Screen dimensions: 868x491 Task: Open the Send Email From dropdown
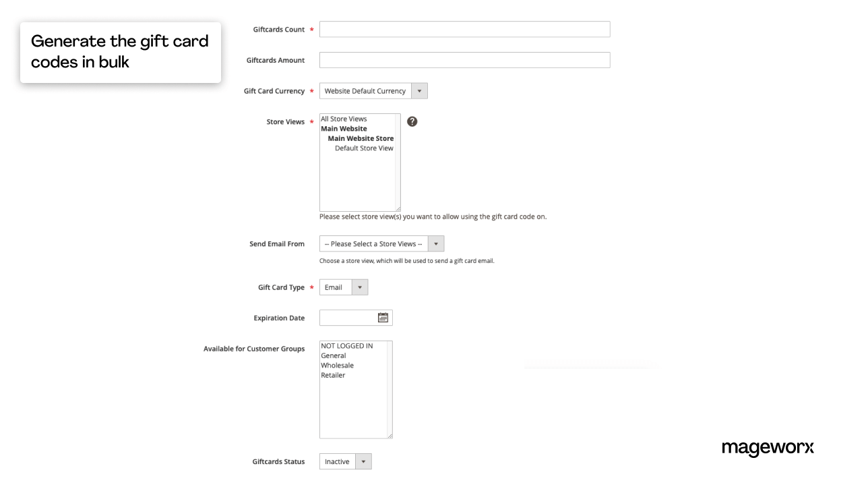click(381, 243)
